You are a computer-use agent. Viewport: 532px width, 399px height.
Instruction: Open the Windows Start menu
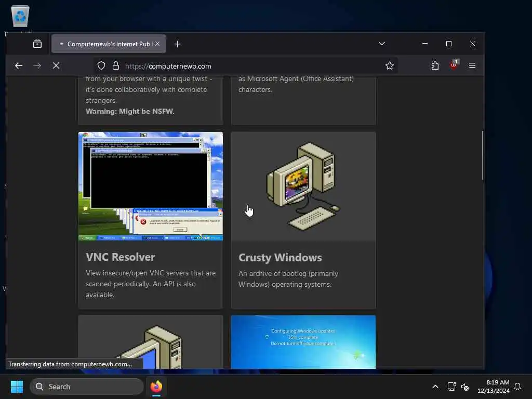[x=17, y=387]
